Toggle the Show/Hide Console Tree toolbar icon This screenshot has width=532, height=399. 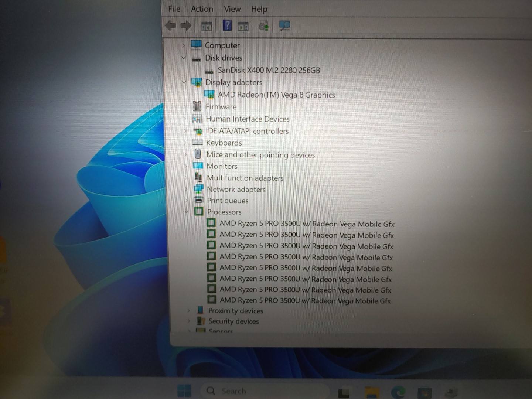click(207, 26)
